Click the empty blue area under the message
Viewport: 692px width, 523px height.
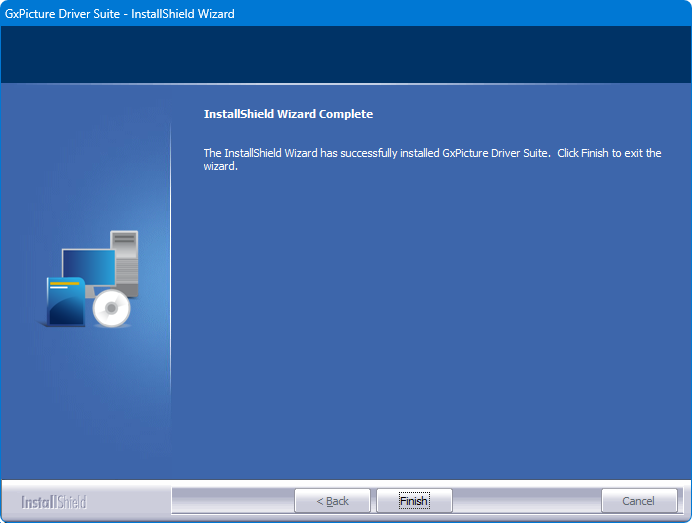tap(430, 330)
